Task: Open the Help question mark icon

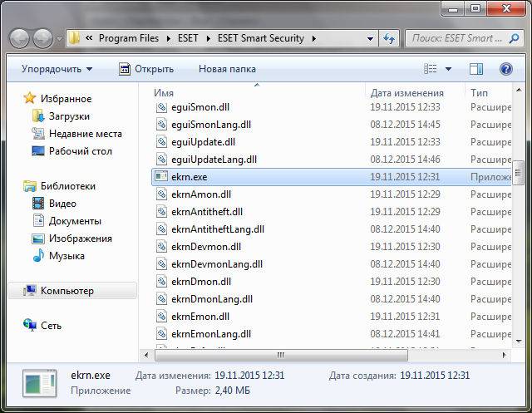Action: (x=505, y=69)
